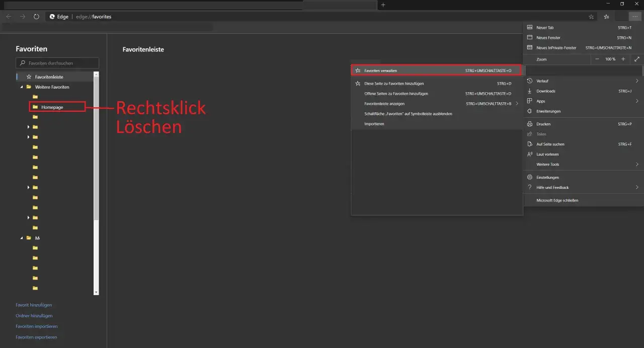644x348 pixels.
Task: Click the Favorit hinzufügen link
Action: pos(34,305)
